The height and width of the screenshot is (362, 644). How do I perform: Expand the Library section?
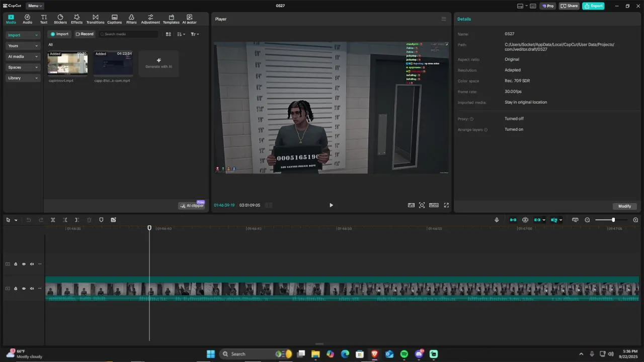pos(23,78)
